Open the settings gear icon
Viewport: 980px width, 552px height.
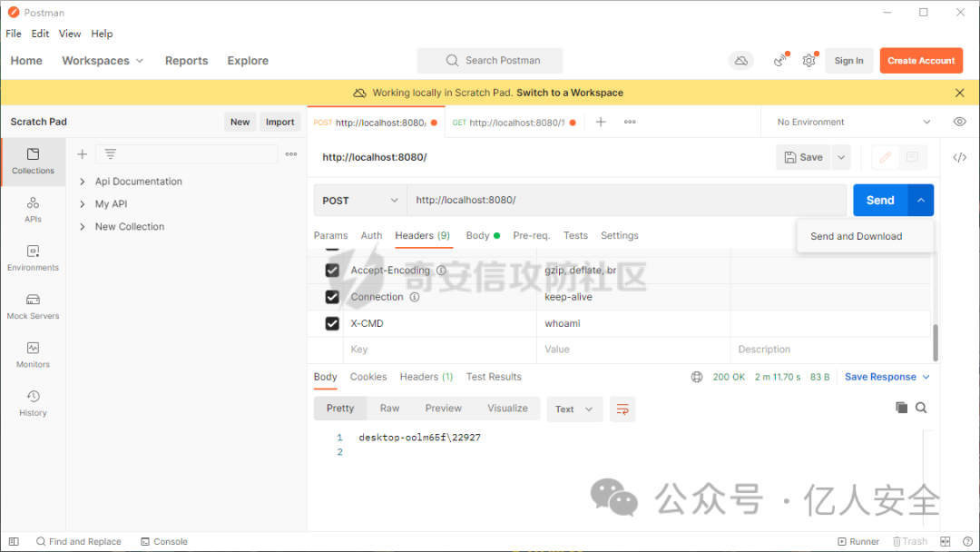[808, 61]
